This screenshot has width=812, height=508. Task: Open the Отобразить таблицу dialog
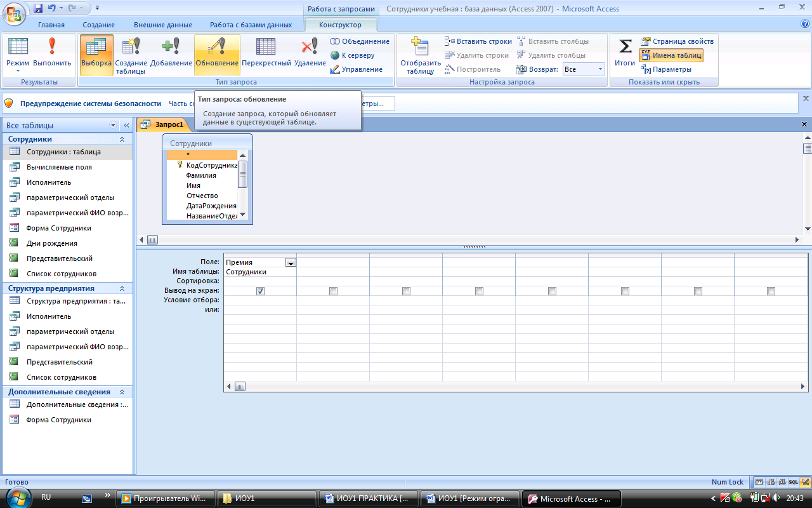tap(420, 55)
